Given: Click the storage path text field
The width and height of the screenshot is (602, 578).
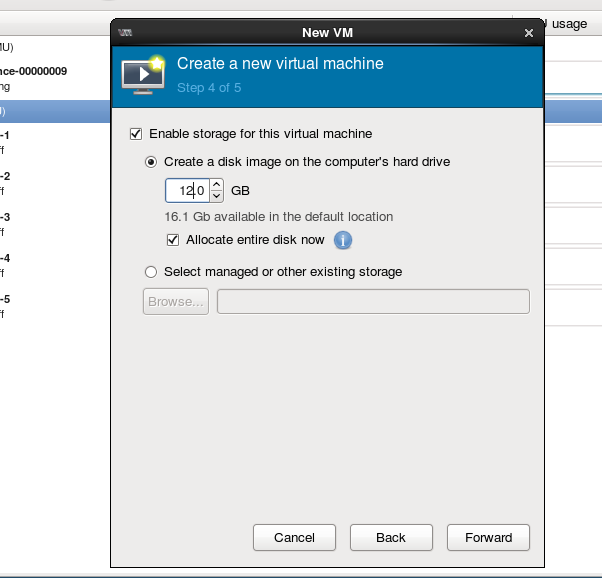Looking at the screenshot, I should click(x=373, y=302).
